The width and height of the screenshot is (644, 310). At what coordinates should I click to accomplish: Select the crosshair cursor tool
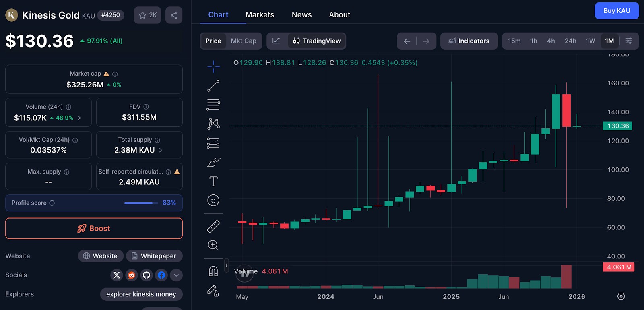pyautogui.click(x=213, y=66)
